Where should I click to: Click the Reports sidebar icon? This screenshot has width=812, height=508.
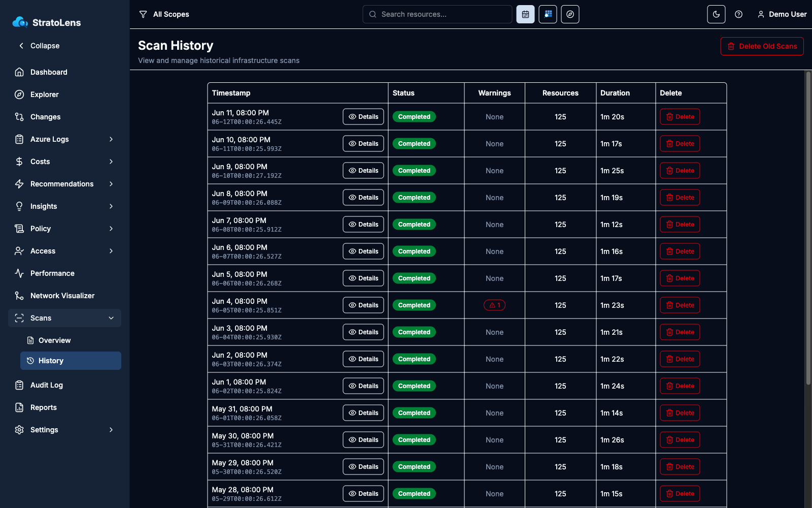pos(19,407)
